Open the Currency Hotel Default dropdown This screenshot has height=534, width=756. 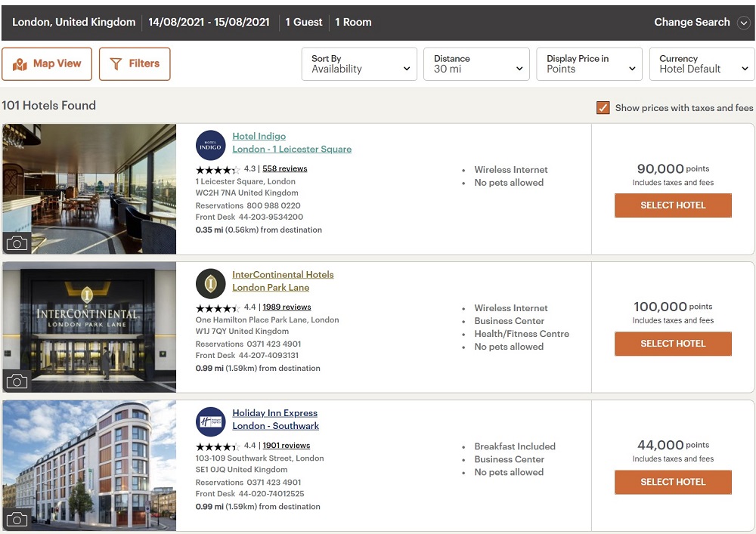(x=702, y=64)
